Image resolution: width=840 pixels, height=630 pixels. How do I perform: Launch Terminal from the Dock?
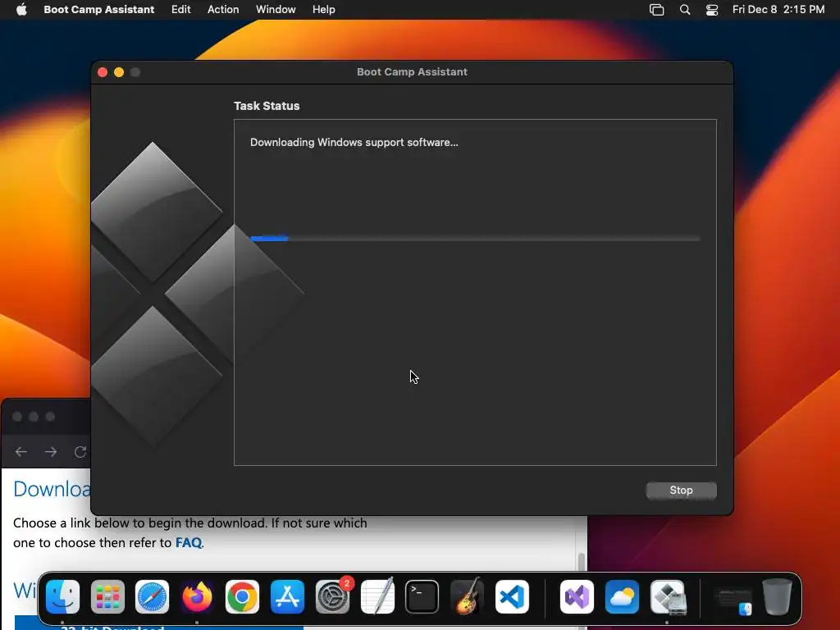[422, 596]
